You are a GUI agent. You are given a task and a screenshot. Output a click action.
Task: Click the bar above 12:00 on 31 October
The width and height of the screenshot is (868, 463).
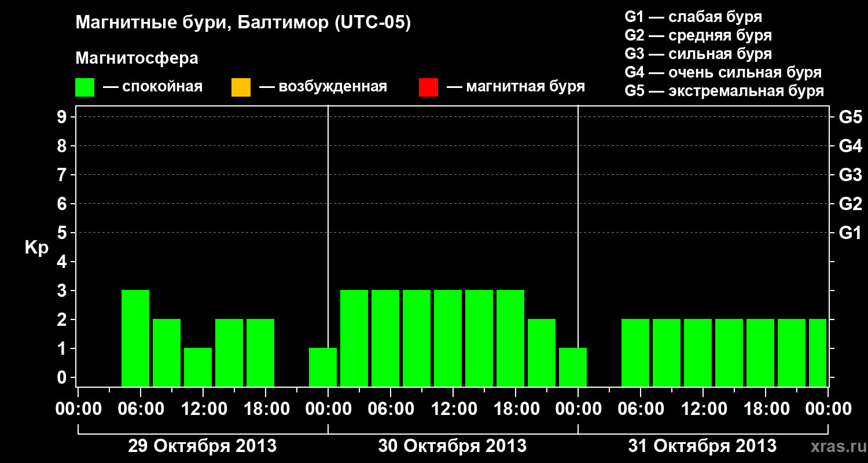pyautogui.click(x=698, y=352)
